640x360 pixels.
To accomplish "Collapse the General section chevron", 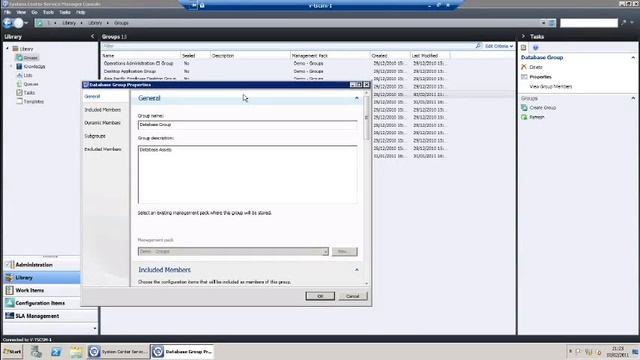I will click(x=356, y=98).
